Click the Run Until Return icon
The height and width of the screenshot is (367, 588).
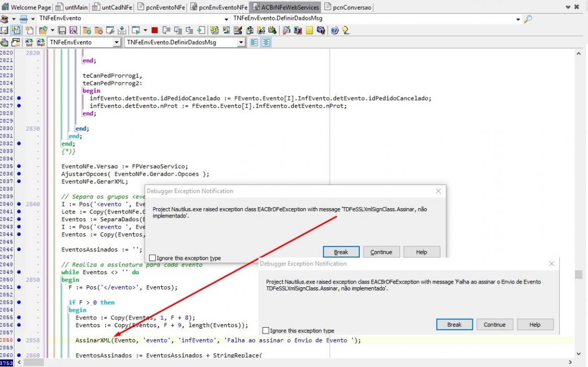point(190,30)
